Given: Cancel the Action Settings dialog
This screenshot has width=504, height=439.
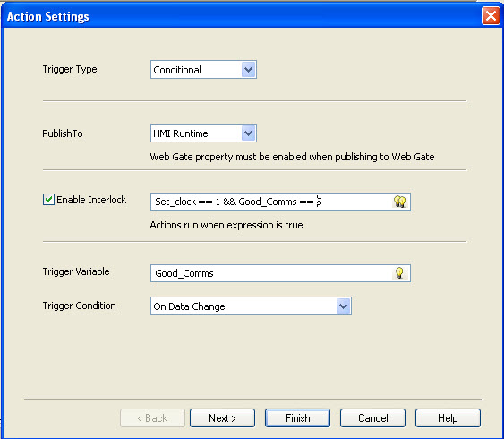Looking at the screenshot, I should [x=373, y=418].
